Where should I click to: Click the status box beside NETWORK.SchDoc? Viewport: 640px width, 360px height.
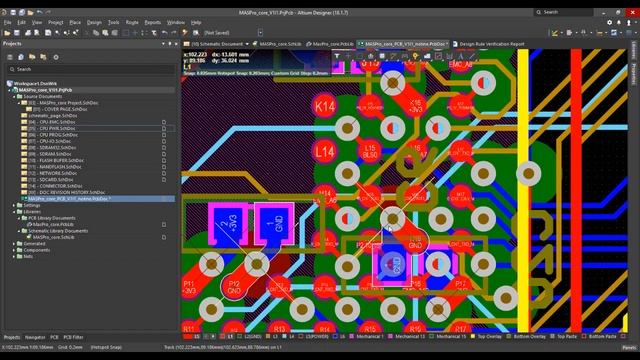164,173
